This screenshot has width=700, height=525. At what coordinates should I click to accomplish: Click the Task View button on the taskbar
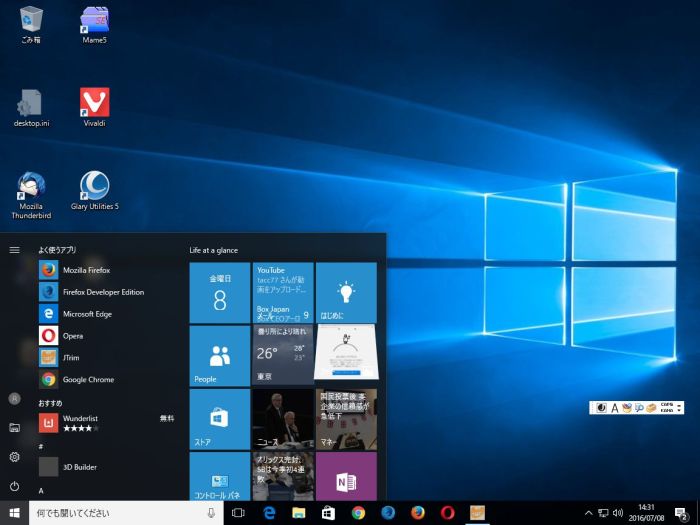tap(238, 513)
